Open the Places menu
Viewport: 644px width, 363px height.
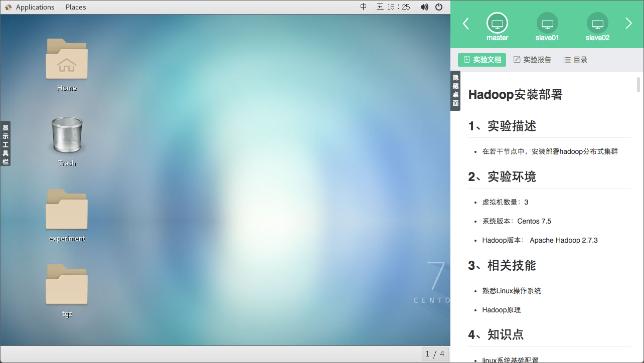pyautogui.click(x=76, y=7)
